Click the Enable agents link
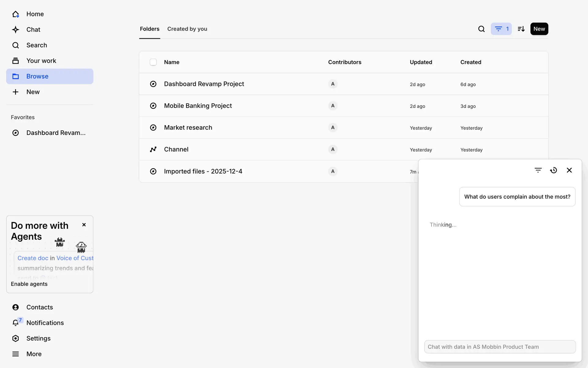Image resolution: width=588 pixels, height=368 pixels. click(x=29, y=284)
